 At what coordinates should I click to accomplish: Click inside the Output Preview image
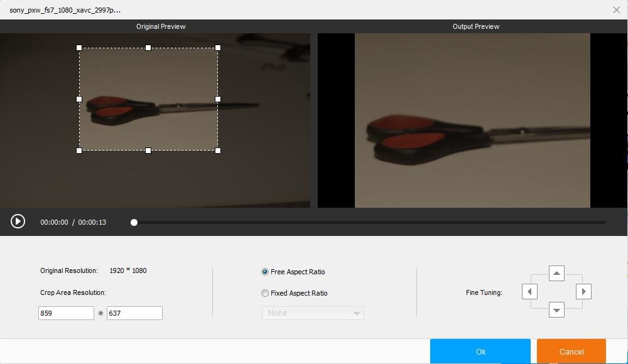click(472, 120)
